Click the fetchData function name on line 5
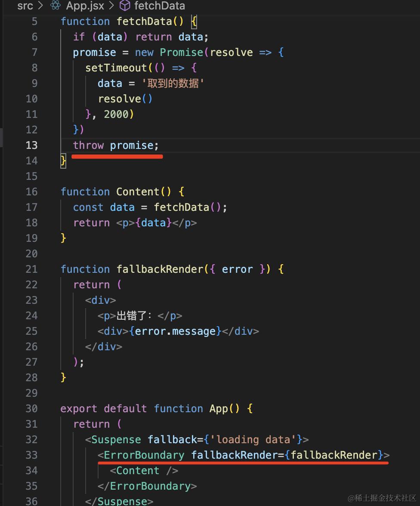This screenshot has width=420, height=506. 144,22
